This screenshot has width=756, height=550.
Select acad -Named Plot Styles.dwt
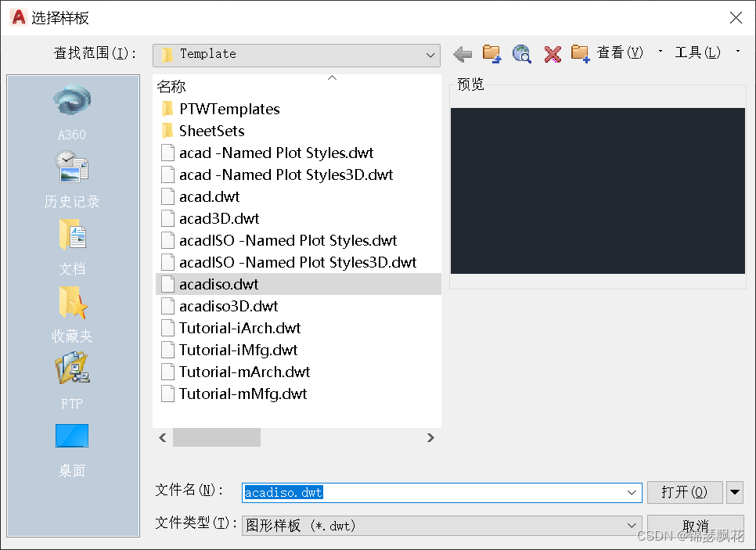(x=276, y=153)
